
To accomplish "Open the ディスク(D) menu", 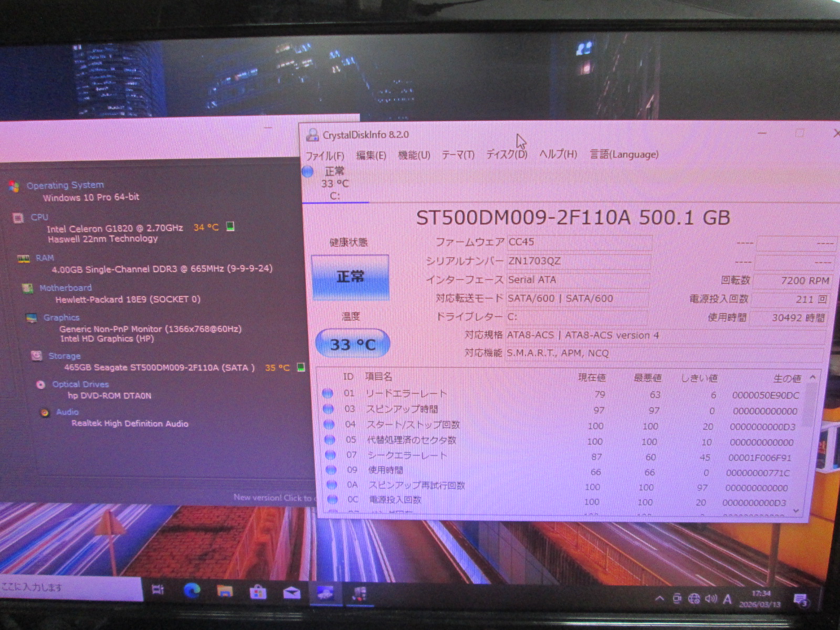I will (x=506, y=154).
